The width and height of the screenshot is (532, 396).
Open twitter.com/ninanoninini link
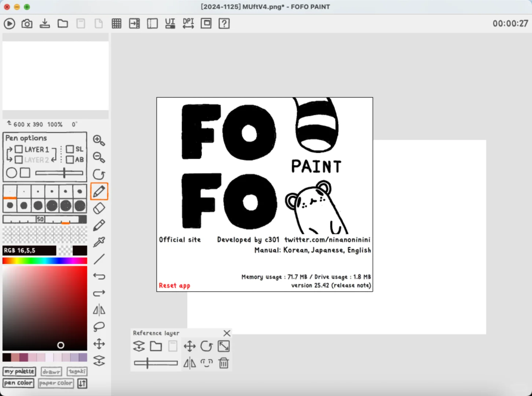click(x=327, y=240)
